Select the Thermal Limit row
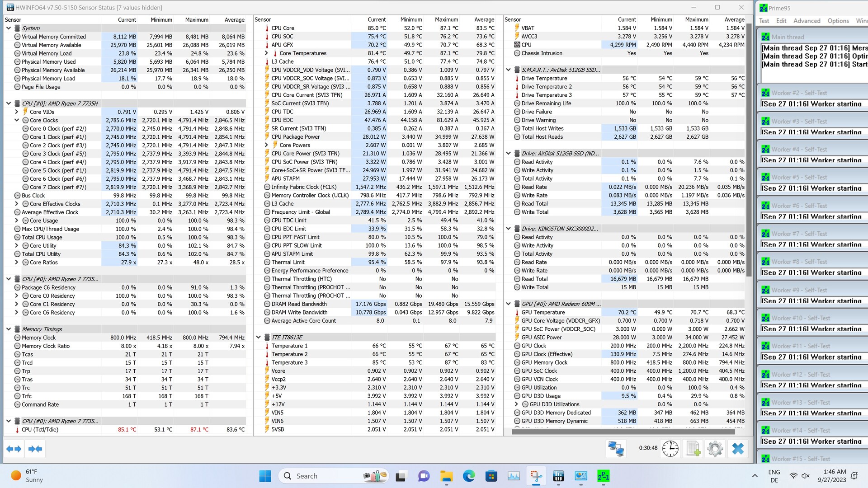 point(379,263)
